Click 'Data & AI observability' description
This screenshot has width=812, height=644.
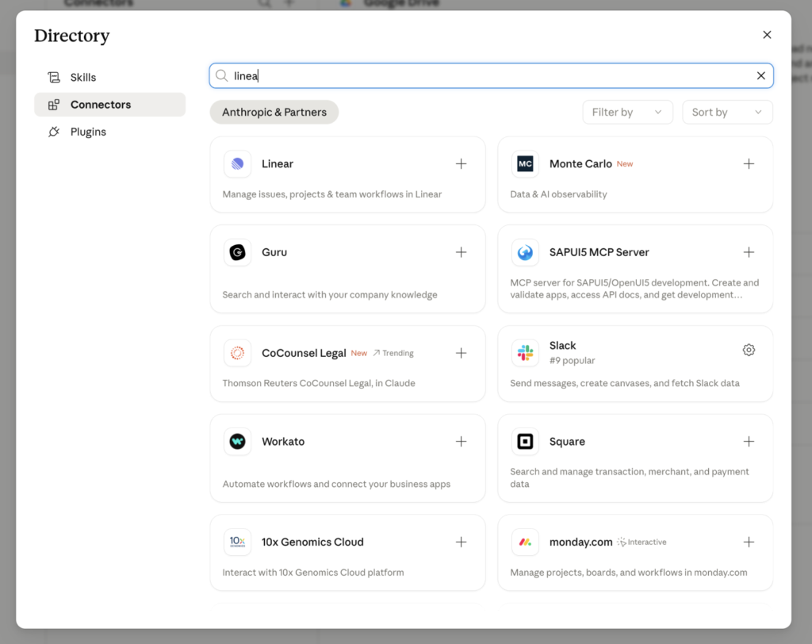coord(558,194)
